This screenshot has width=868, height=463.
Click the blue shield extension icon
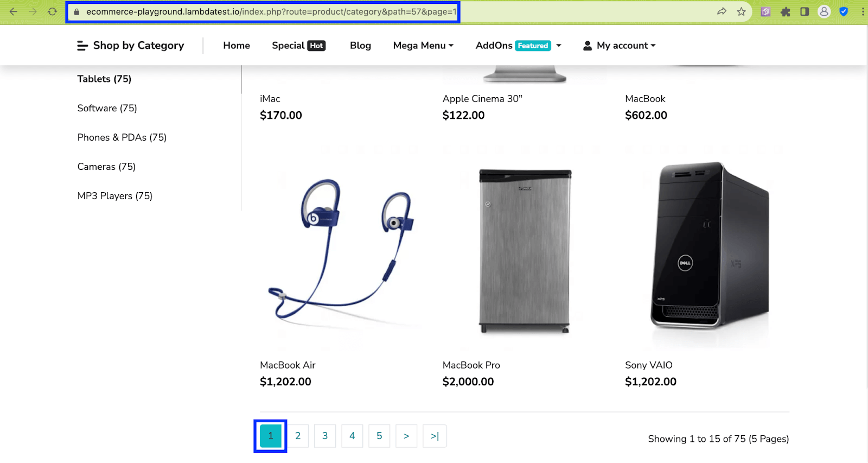point(844,11)
